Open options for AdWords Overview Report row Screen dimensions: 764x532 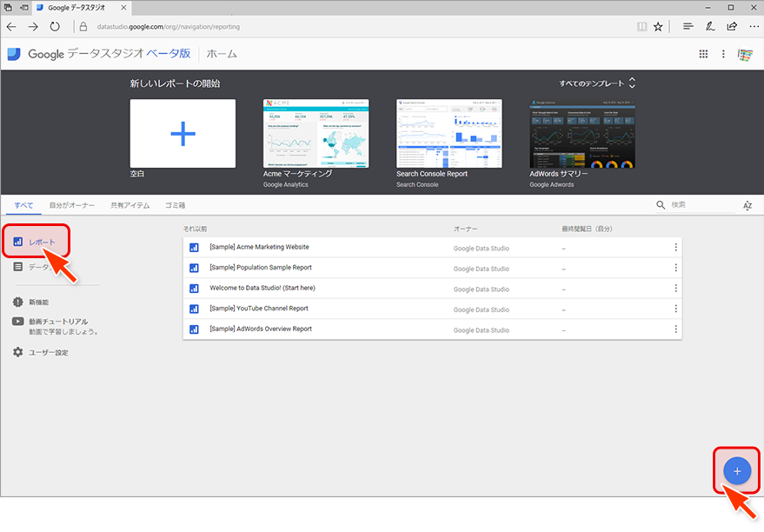(676, 329)
